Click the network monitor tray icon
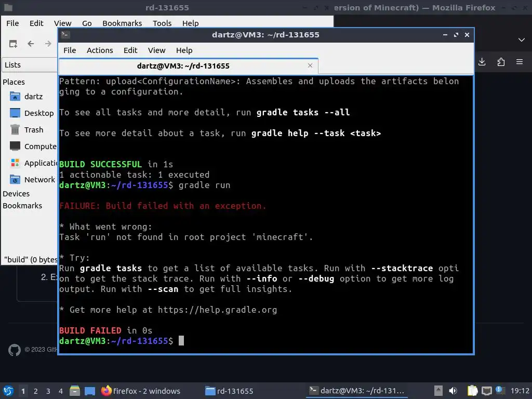The height and width of the screenshot is (399, 532). pyautogui.click(x=486, y=391)
